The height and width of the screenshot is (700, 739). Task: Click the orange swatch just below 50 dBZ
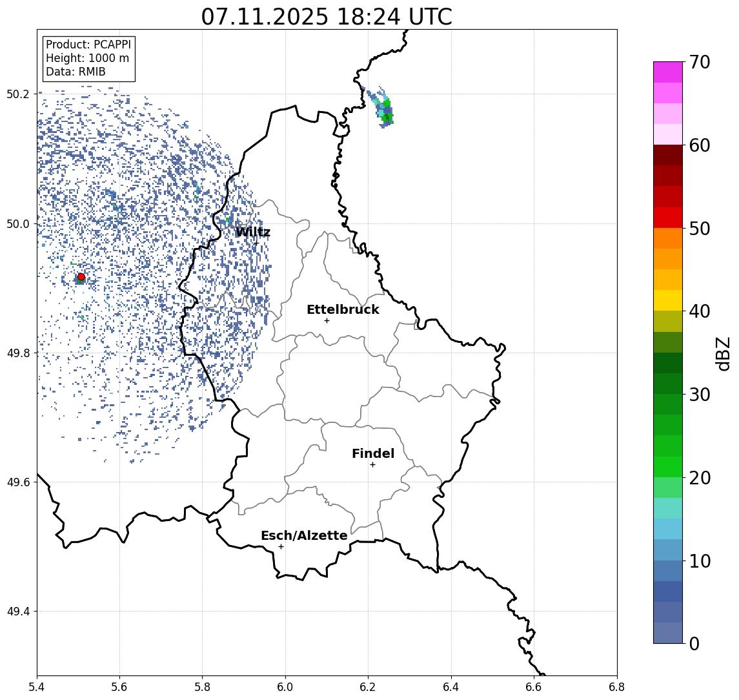[x=668, y=238]
